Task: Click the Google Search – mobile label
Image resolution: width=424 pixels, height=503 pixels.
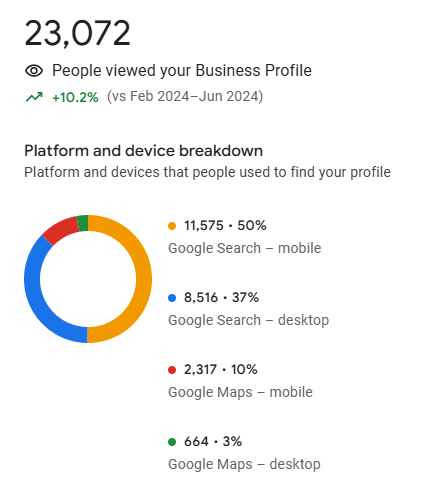Action: tap(245, 248)
